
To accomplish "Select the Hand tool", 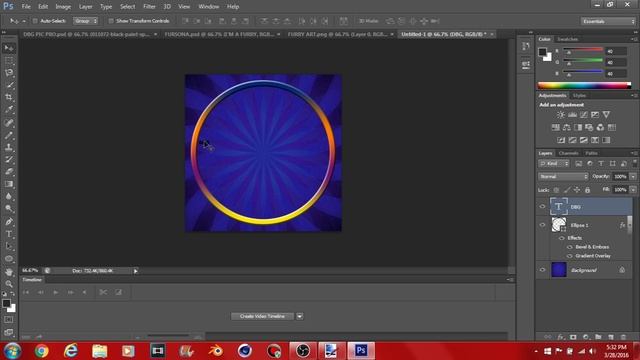I will coord(9,272).
